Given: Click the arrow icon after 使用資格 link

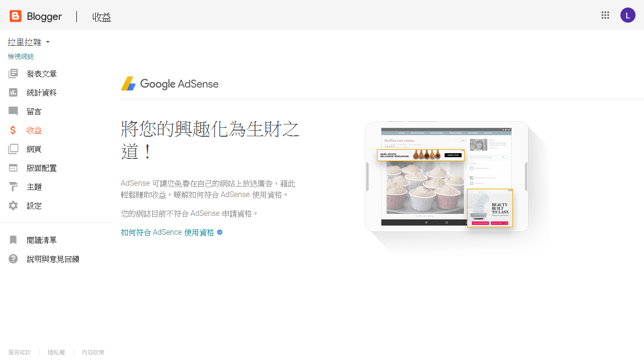Looking at the screenshot, I should 220,232.
